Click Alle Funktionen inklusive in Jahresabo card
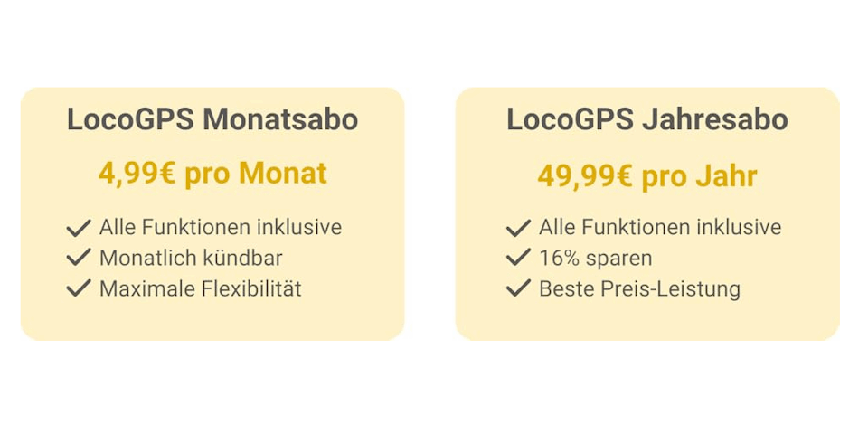 pos(660,227)
